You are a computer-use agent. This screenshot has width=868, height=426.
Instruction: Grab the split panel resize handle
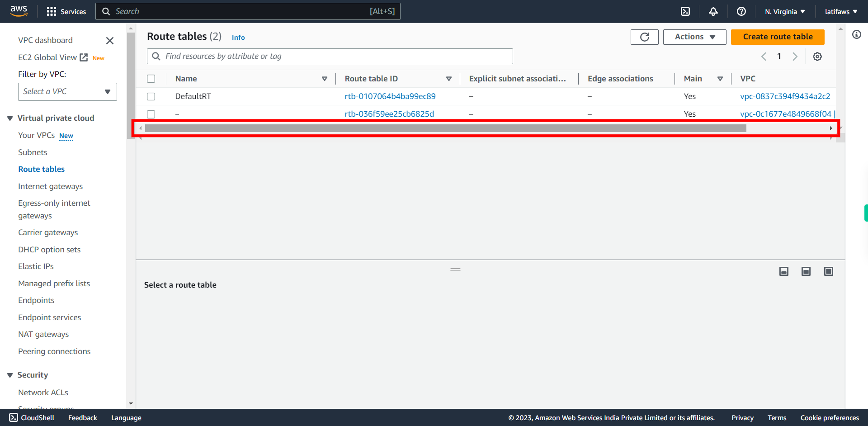click(x=455, y=270)
